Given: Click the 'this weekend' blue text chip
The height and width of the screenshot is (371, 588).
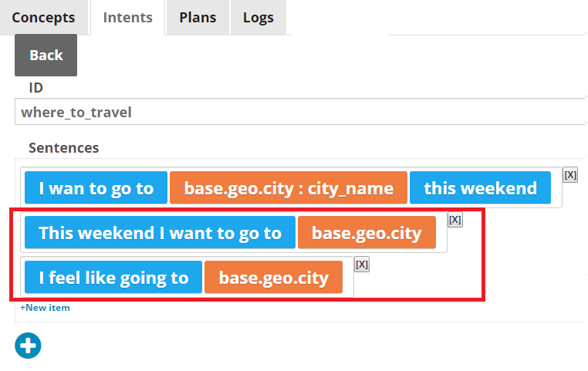Looking at the screenshot, I should [x=481, y=187].
